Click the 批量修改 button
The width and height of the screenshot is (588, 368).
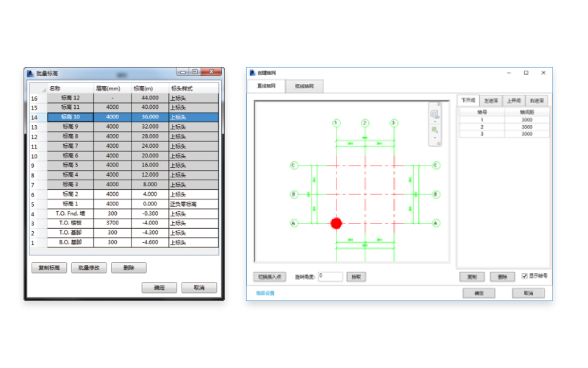coord(89,268)
